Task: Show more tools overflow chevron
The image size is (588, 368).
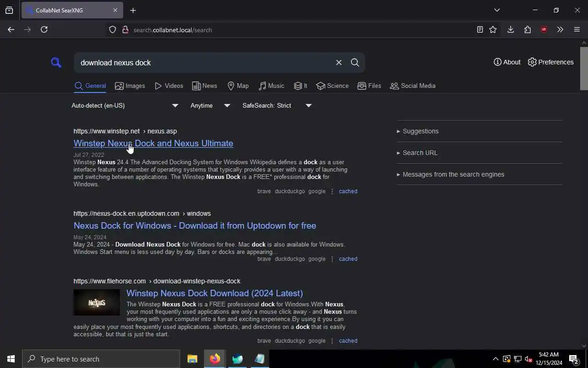Action: (x=560, y=29)
